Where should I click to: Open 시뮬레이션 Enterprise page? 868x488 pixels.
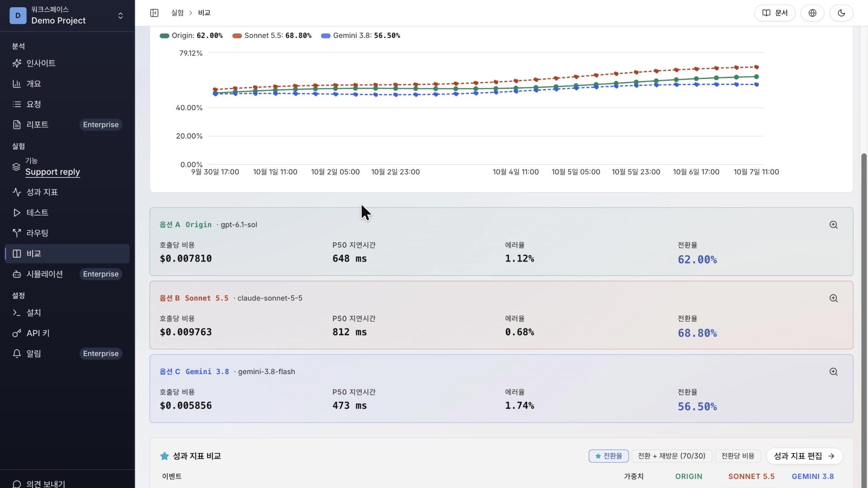coord(67,274)
